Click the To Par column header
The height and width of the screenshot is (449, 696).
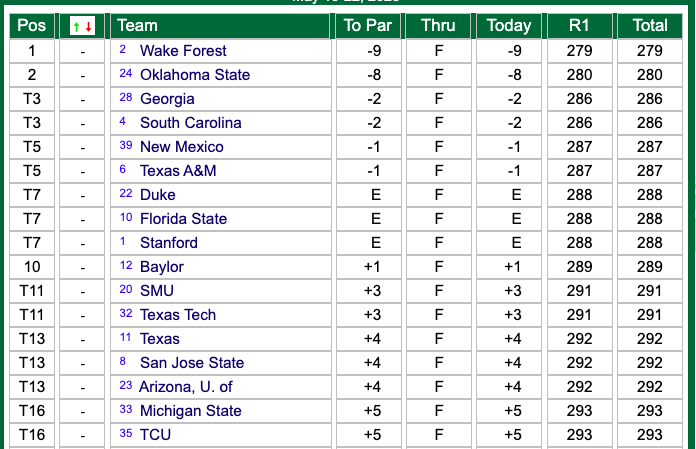pos(368,26)
